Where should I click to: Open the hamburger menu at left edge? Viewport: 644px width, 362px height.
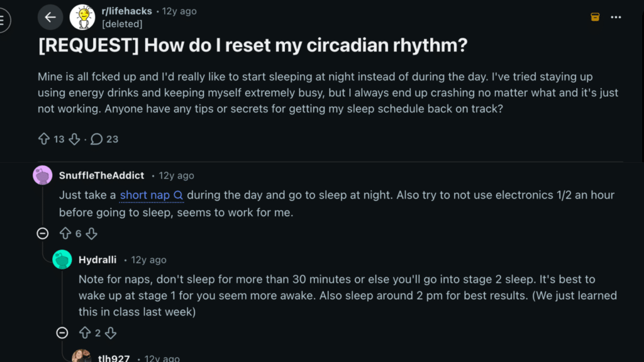(x=3, y=20)
